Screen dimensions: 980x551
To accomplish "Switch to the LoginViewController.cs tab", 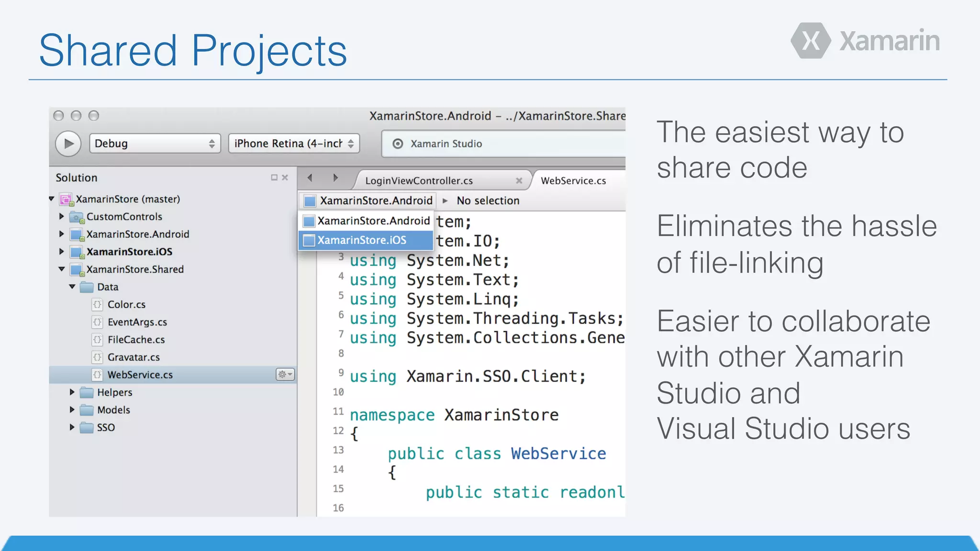I will tap(419, 181).
